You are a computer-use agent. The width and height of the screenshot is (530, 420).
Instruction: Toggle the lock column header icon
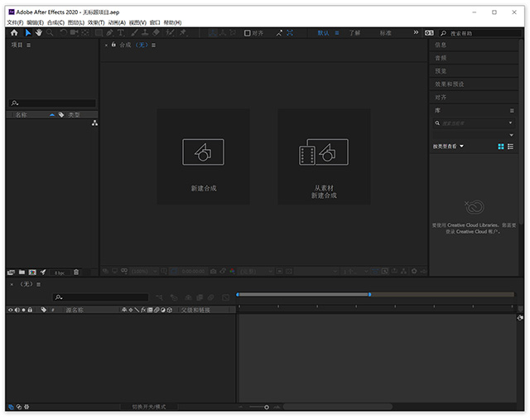[x=31, y=310]
